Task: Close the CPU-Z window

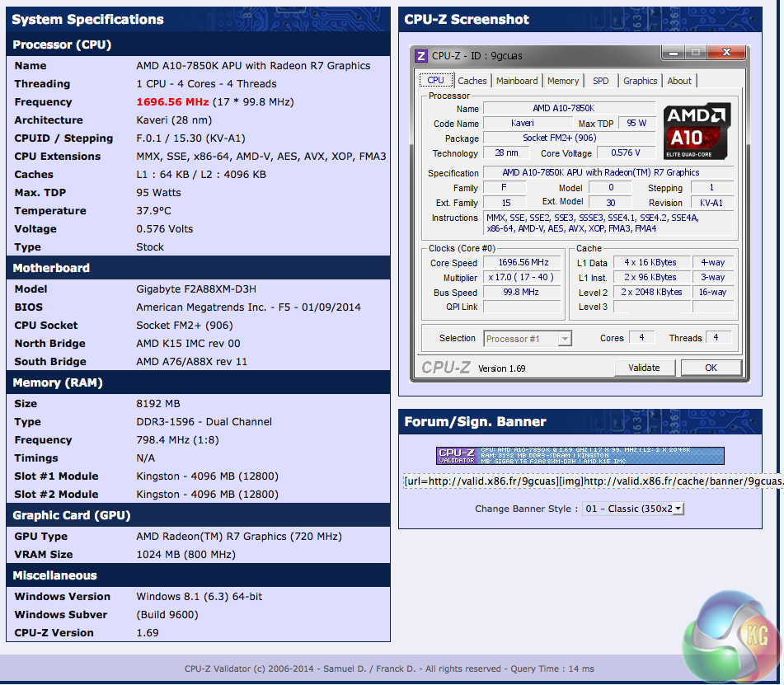Action: pos(725,54)
